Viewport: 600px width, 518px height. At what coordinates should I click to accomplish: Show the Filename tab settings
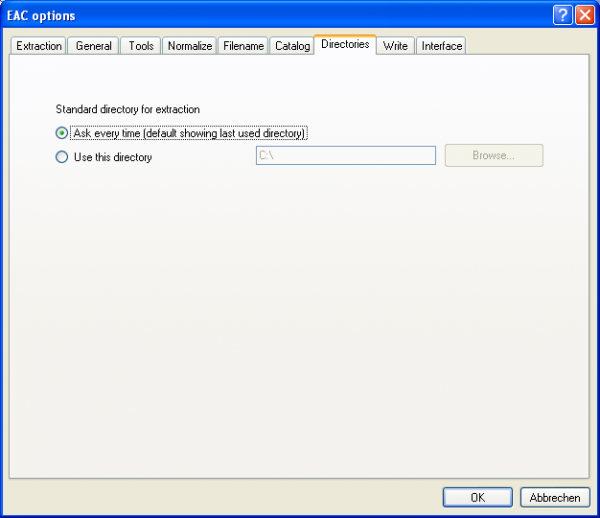coord(243,46)
